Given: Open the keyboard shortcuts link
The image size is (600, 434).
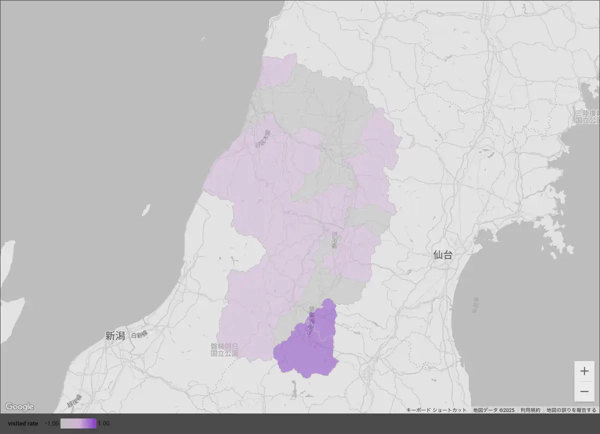Looking at the screenshot, I should pyautogui.click(x=435, y=410).
